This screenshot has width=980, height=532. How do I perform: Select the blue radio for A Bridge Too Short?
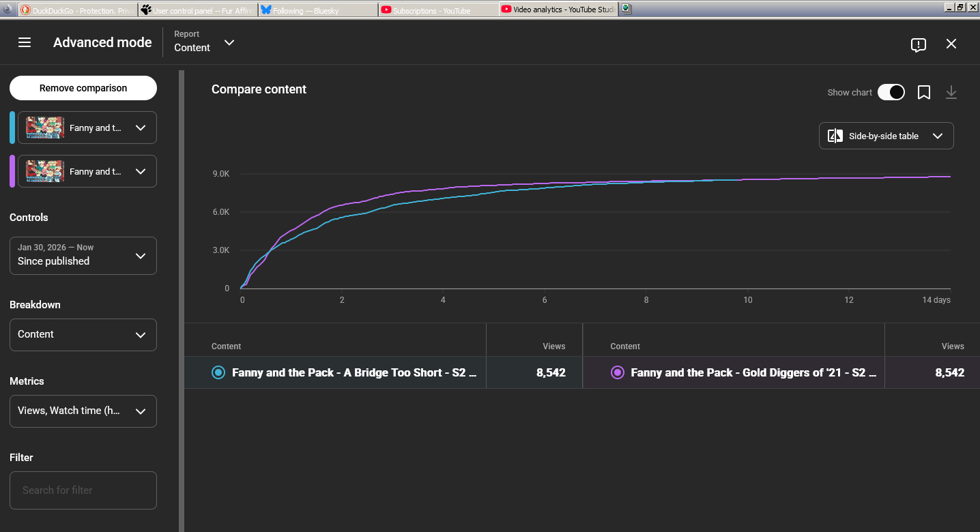pyautogui.click(x=218, y=372)
